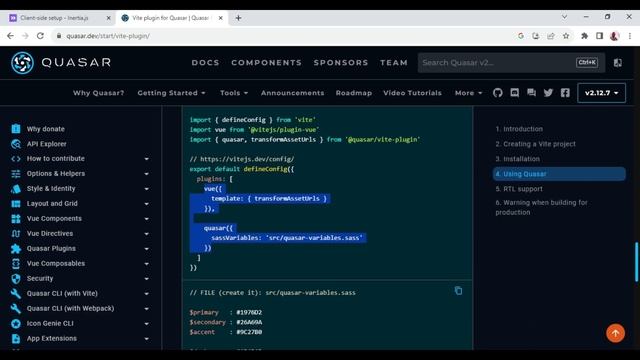This screenshot has height=360, width=640.
Task: Open the Video Tutorials link
Action: coord(412,93)
